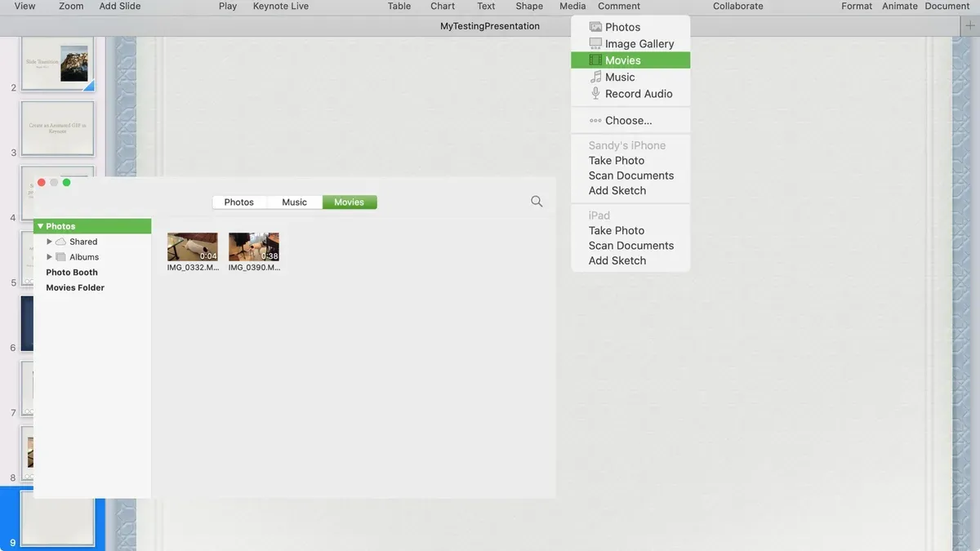
Task: Collapse the Photos section triangle
Action: click(x=39, y=226)
